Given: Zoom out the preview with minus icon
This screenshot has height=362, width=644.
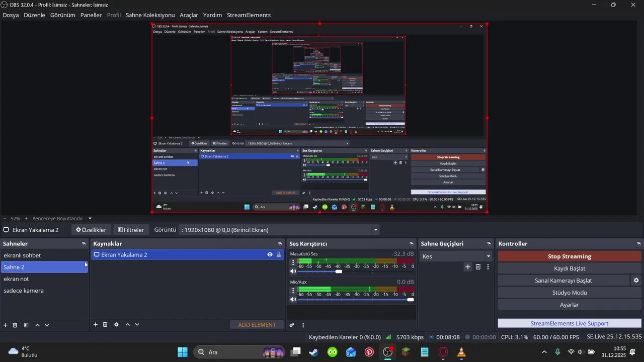Looking at the screenshot, I should pos(5,218).
